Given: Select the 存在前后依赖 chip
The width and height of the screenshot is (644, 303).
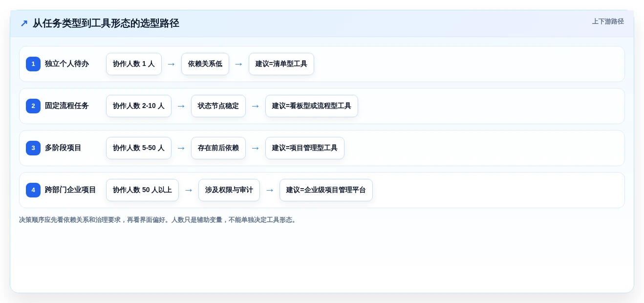Looking at the screenshot, I should [218, 148].
